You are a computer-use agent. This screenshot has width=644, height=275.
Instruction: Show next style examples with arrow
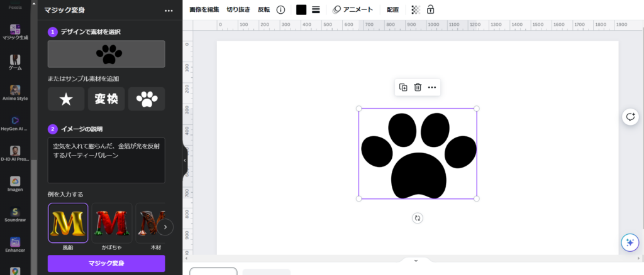(165, 227)
